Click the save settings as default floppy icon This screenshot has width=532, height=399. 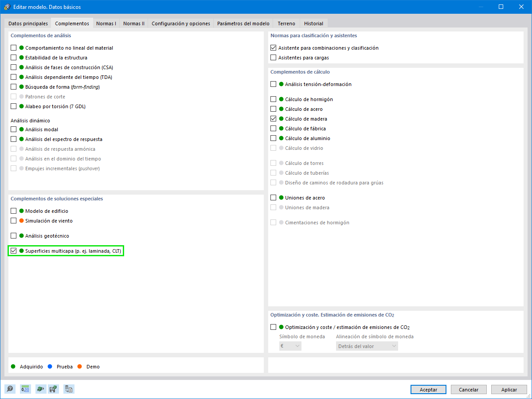[x=53, y=389]
